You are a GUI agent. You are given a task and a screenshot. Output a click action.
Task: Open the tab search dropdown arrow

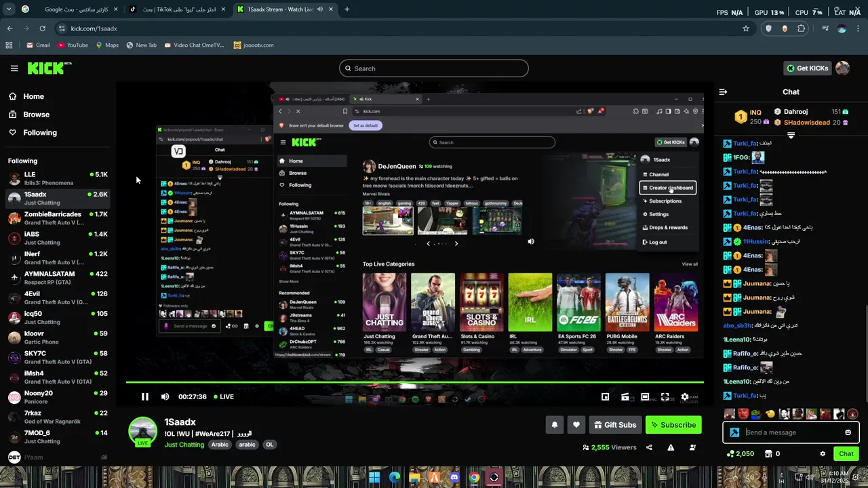click(9, 9)
